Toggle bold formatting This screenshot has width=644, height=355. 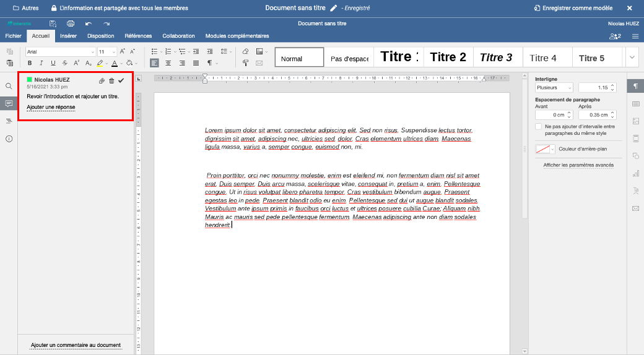pos(30,63)
